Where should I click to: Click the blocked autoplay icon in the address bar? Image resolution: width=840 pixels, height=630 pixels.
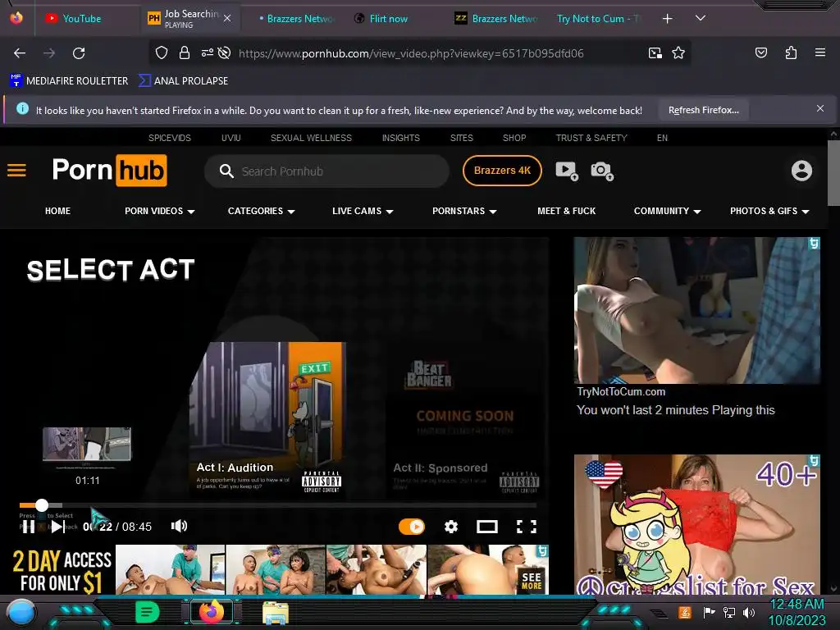tap(225, 52)
